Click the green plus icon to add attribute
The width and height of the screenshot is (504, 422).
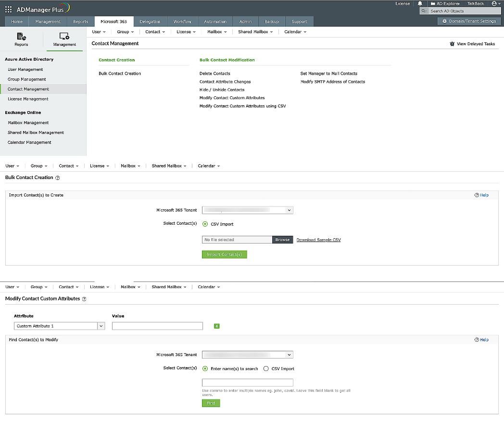tap(216, 326)
